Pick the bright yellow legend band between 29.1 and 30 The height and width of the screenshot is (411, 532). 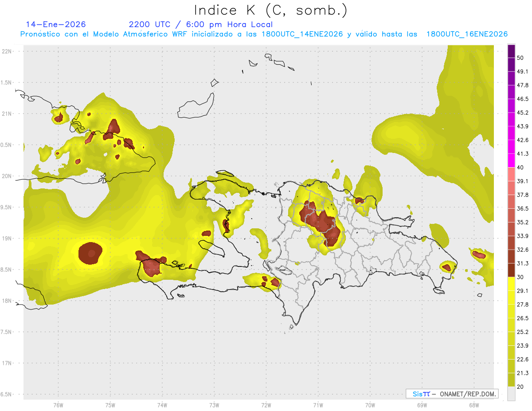(x=512, y=284)
